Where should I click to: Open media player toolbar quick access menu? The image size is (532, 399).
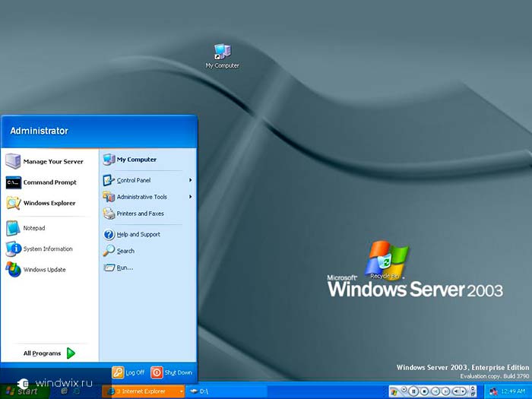tap(404, 389)
